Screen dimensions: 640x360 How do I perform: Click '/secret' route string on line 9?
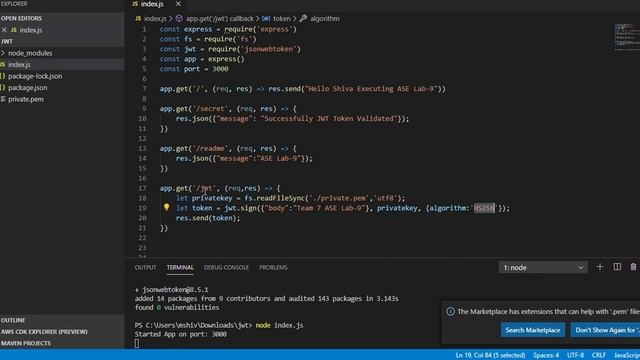210,109
